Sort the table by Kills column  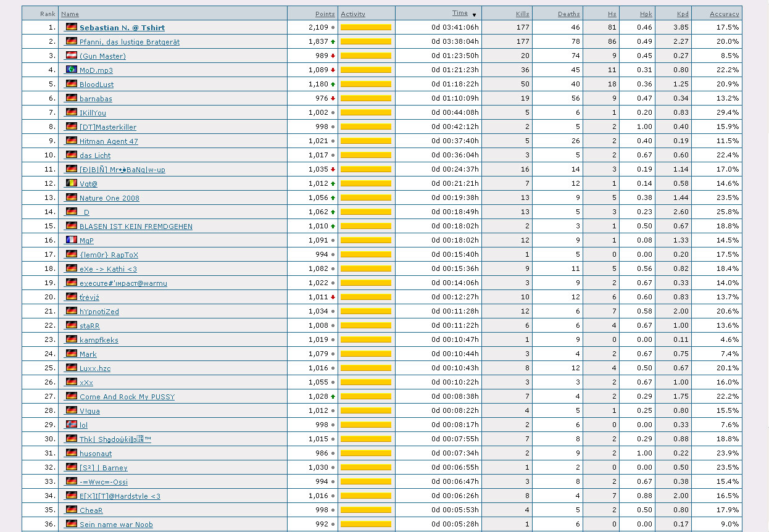coord(522,14)
